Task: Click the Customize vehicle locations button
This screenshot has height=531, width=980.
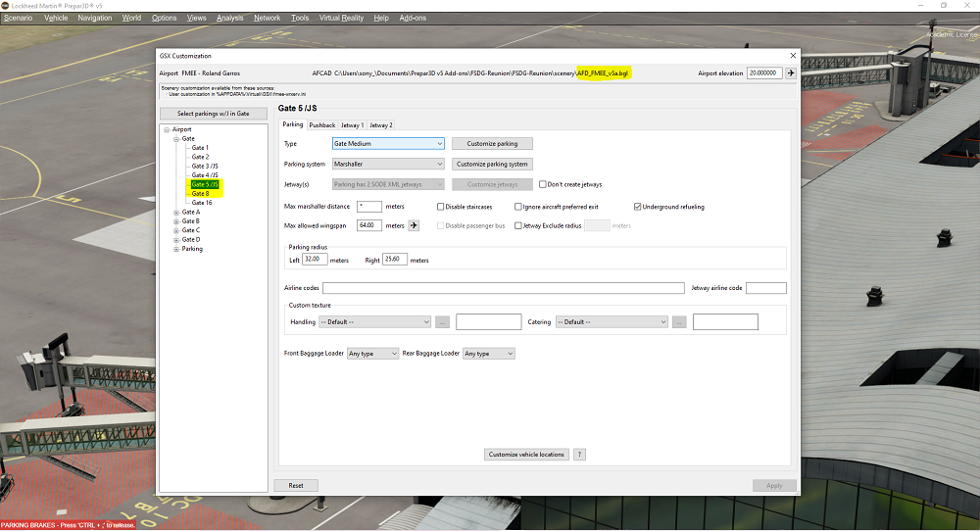Action: point(527,455)
